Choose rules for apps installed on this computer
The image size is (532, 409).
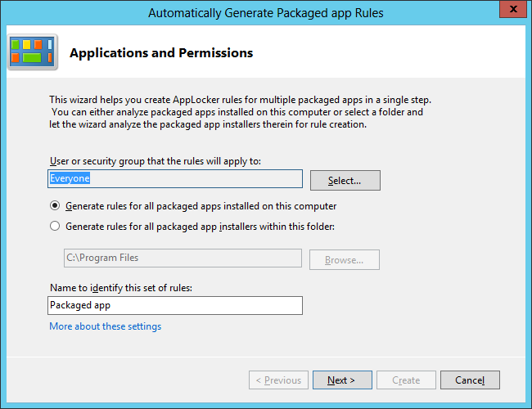tap(55, 206)
